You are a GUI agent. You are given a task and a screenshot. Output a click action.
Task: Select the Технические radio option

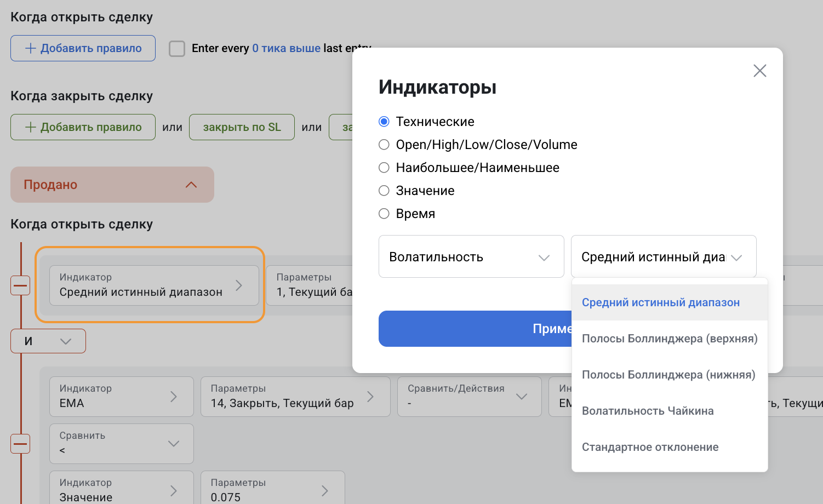pyautogui.click(x=384, y=122)
